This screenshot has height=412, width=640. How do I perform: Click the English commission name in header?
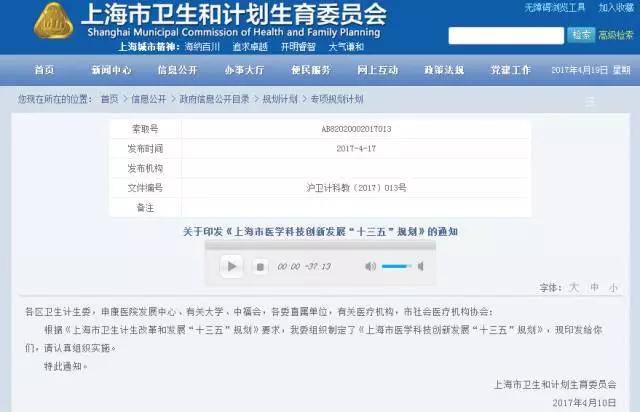[x=234, y=32]
